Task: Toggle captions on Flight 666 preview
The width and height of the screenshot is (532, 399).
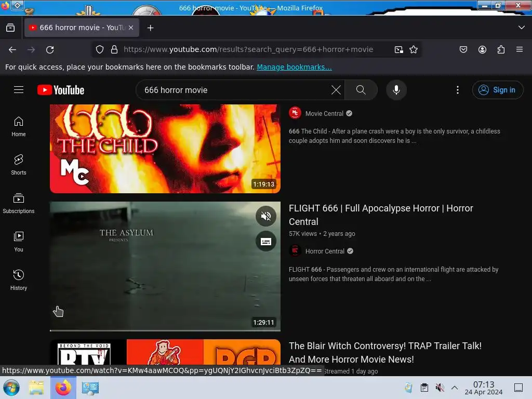Action: pyautogui.click(x=266, y=241)
